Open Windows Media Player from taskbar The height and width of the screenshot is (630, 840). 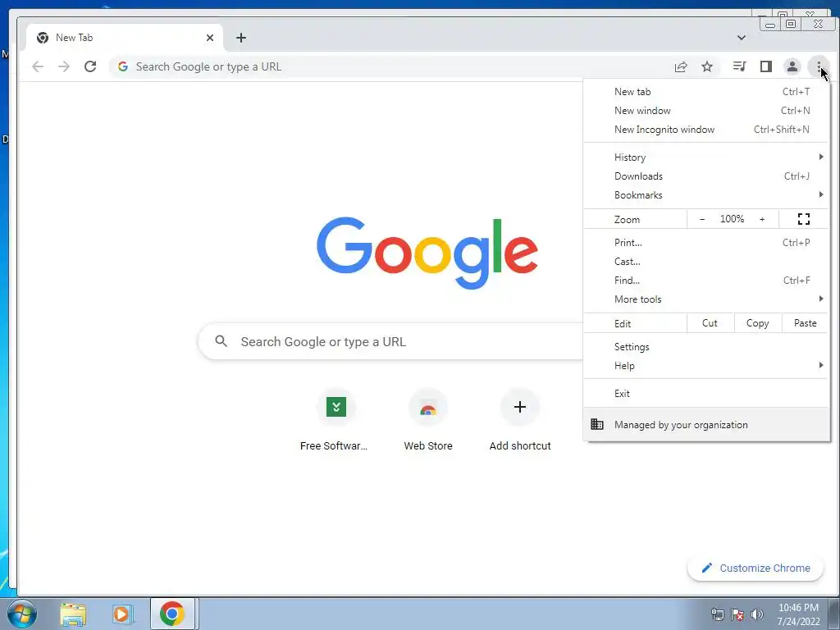(121, 614)
